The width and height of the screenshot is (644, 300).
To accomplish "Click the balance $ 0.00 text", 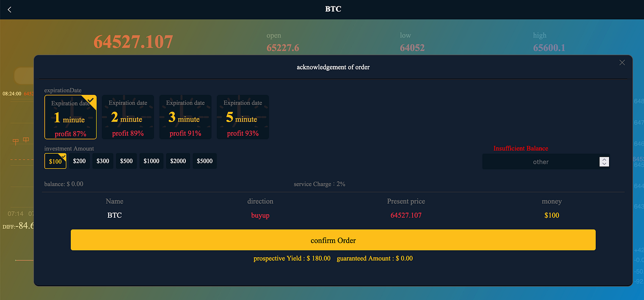I will 64,184.
